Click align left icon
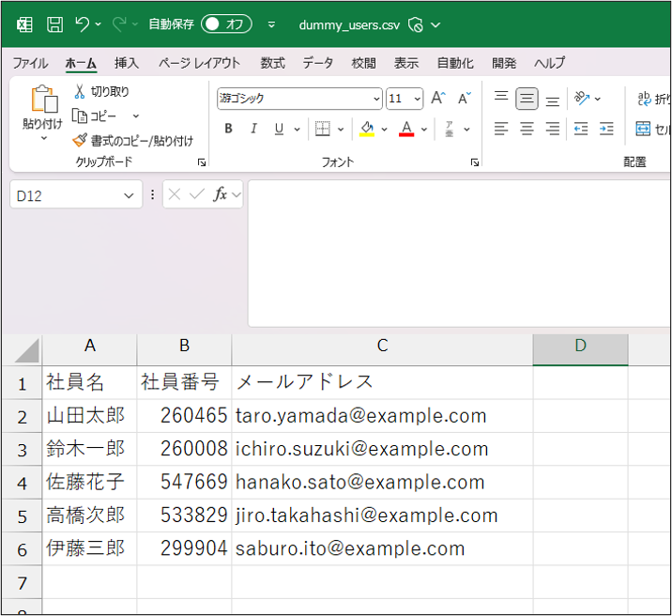Image resolution: width=672 pixels, height=616 pixels. tap(501, 129)
